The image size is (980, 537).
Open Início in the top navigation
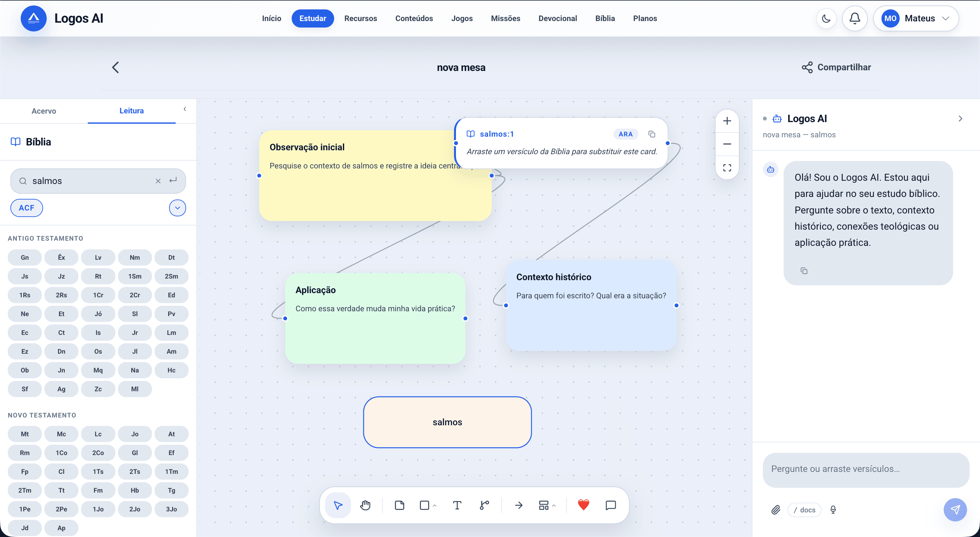272,18
